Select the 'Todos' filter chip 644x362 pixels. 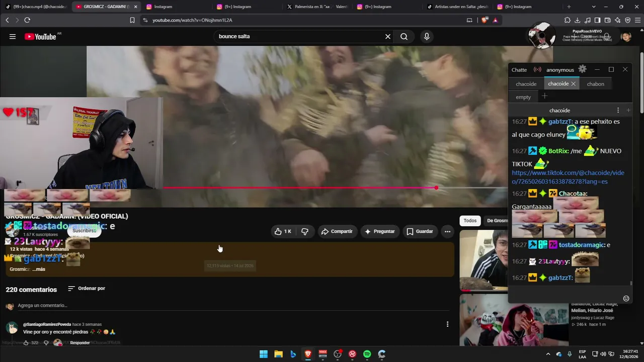[x=470, y=221]
